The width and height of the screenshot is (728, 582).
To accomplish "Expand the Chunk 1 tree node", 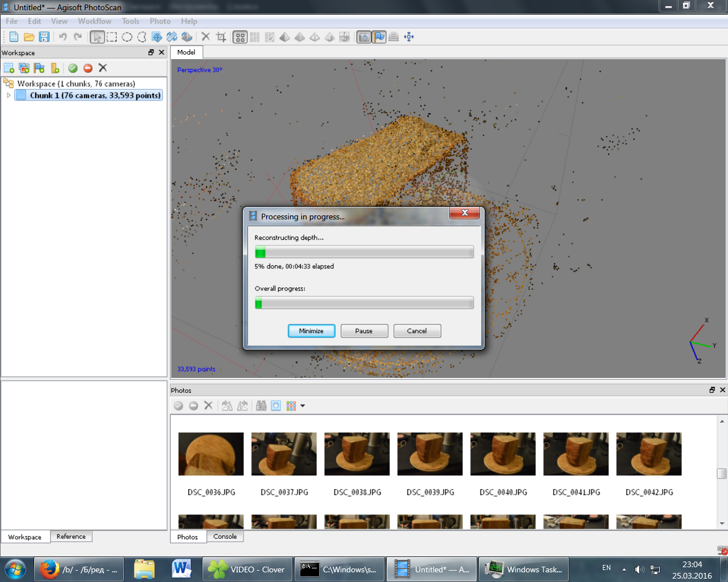I will coord(9,95).
